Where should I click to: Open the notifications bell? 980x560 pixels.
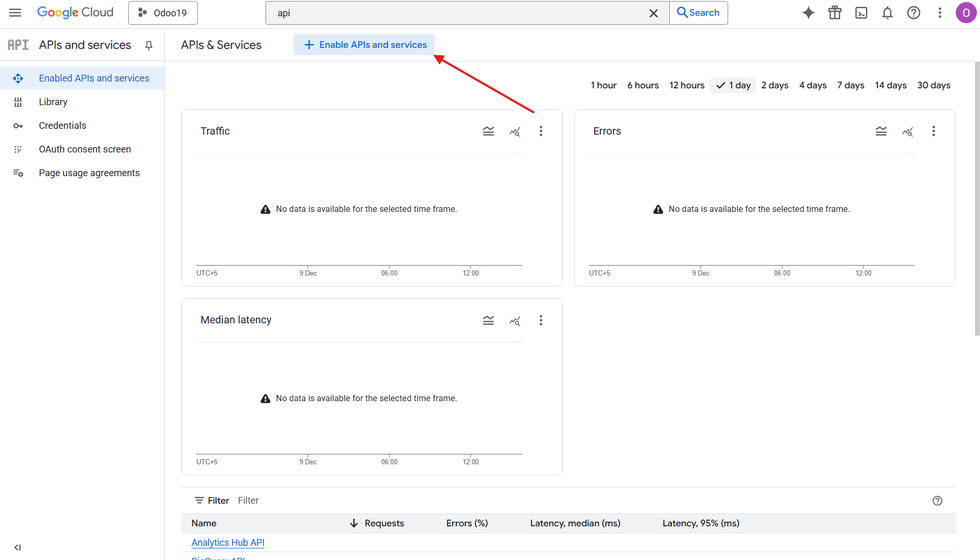point(887,13)
